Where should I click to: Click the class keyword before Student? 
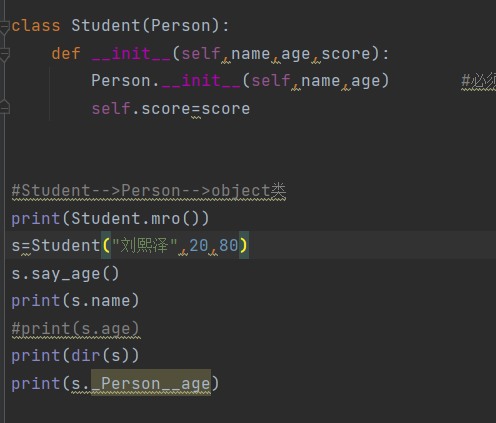[x=36, y=26]
